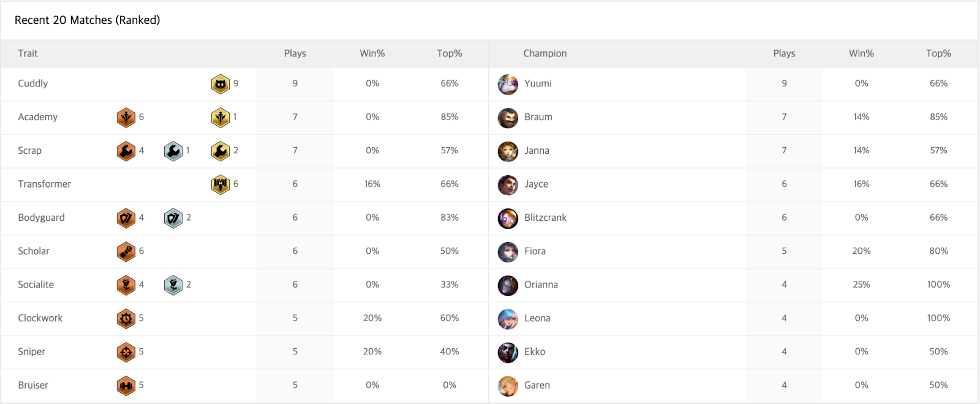Click the Champion column header
980x404 pixels.
(x=545, y=53)
